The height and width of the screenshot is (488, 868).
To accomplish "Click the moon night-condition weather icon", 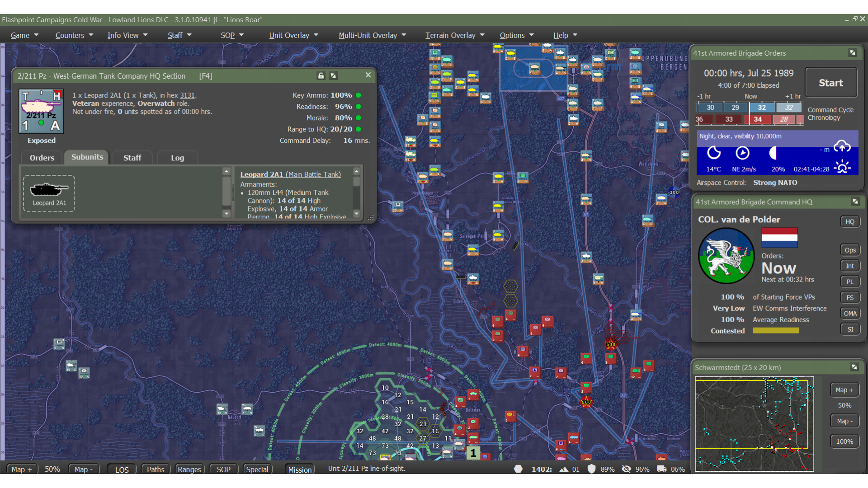I will [x=714, y=153].
